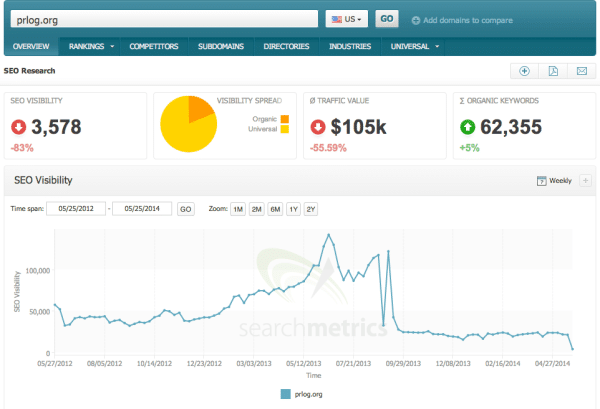Go to the Directories tab
The image size is (600, 409).
pos(286,47)
